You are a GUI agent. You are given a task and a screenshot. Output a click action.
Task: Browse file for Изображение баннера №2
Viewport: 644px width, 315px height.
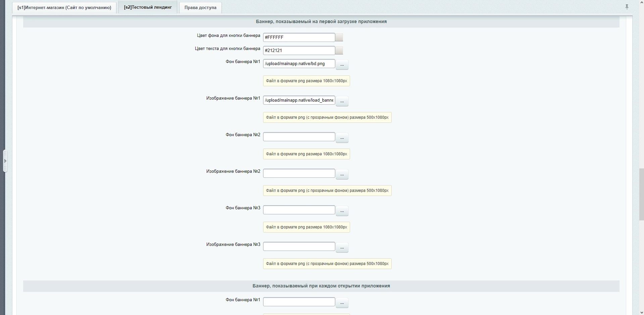tap(342, 174)
